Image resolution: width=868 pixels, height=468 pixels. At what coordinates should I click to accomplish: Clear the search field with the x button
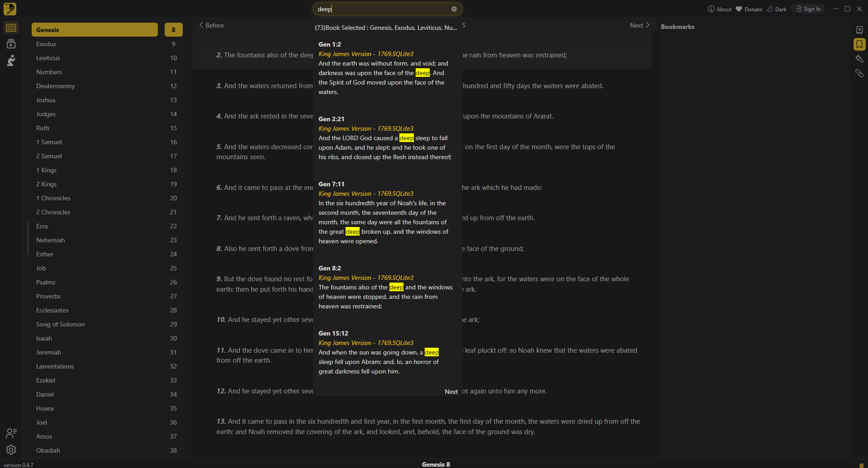454,9
